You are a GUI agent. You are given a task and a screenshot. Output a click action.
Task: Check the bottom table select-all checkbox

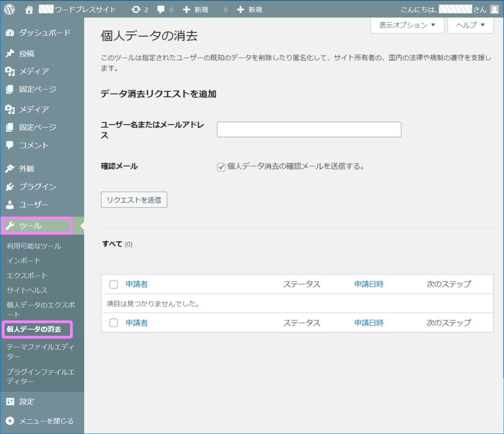click(x=113, y=323)
